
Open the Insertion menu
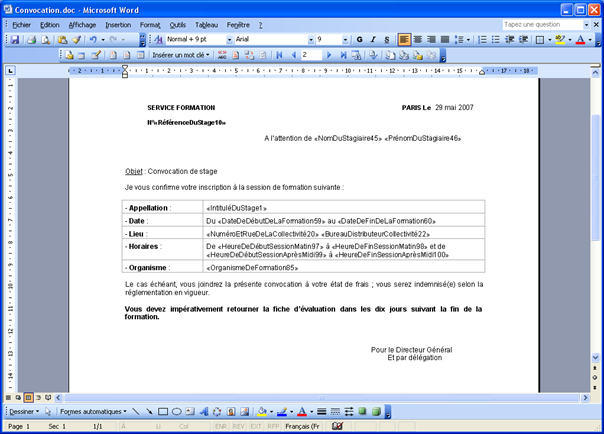point(118,24)
